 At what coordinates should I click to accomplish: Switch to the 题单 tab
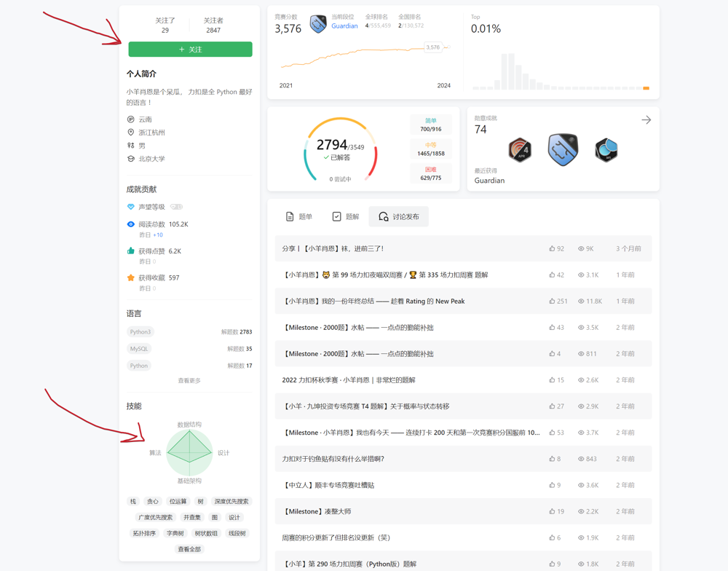pyautogui.click(x=299, y=216)
